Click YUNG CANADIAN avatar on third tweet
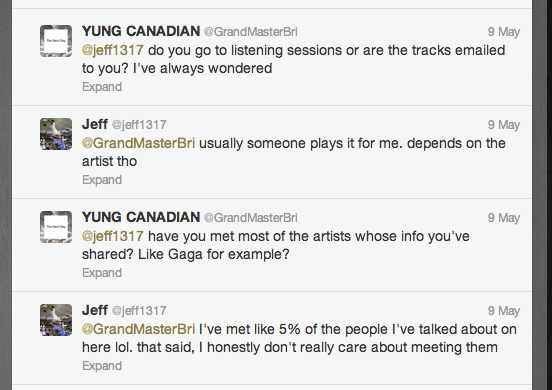 56,227
